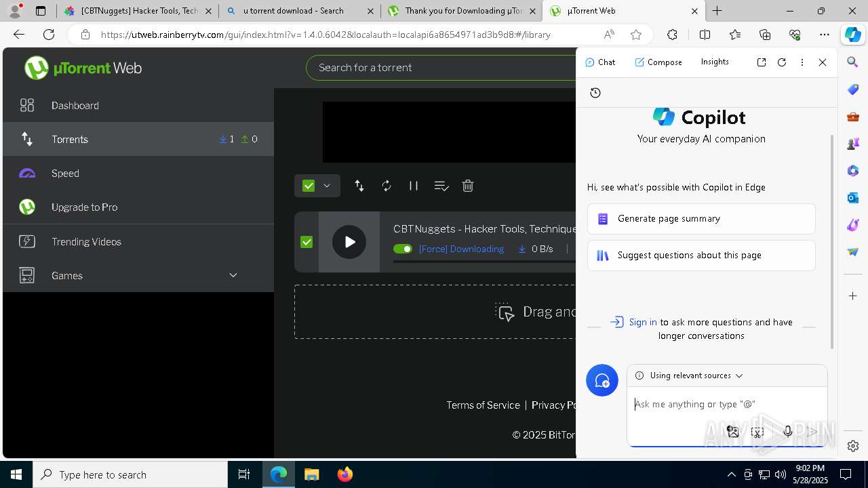
Task: Start a new Copilot topic
Action: (602, 380)
